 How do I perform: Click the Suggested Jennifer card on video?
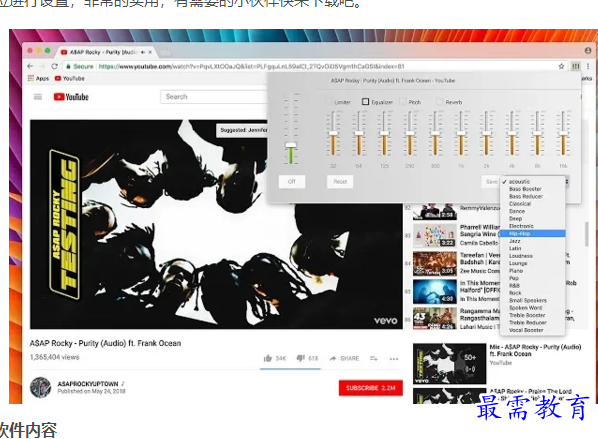pyautogui.click(x=243, y=130)
